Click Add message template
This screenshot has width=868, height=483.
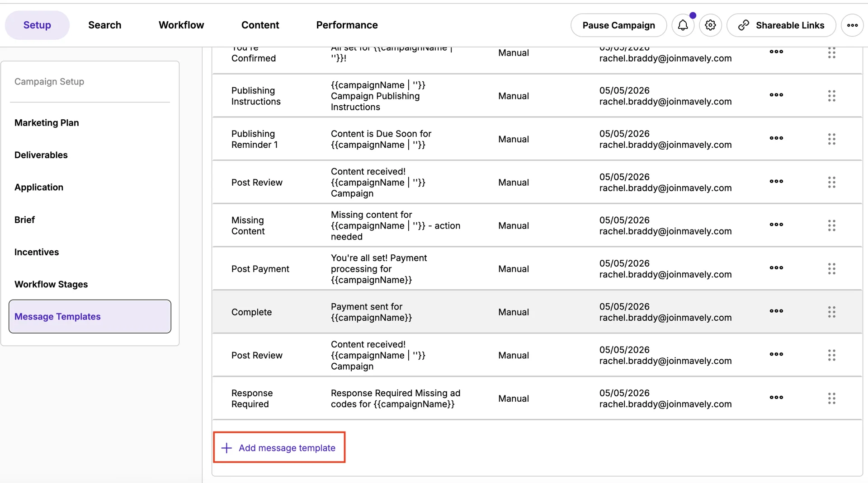point(279,447)
